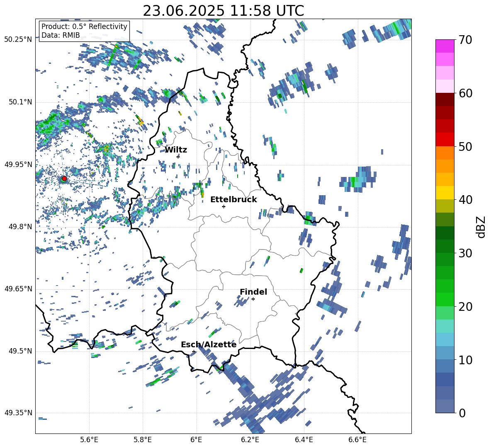Select the Ettelbruck city label
The width and height of the screenshot is (491, 448).
coord(233,200)
